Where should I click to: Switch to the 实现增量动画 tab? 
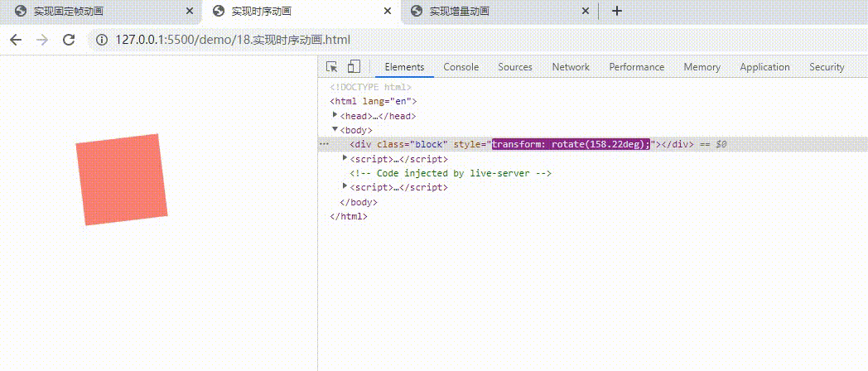click(499, 11)
